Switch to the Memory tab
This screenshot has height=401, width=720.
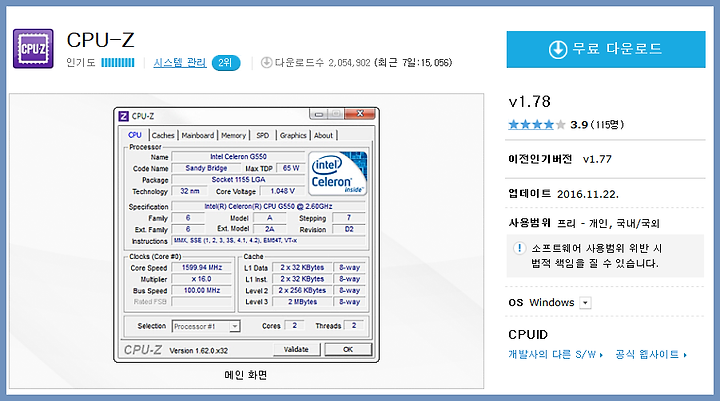point(233,136)
